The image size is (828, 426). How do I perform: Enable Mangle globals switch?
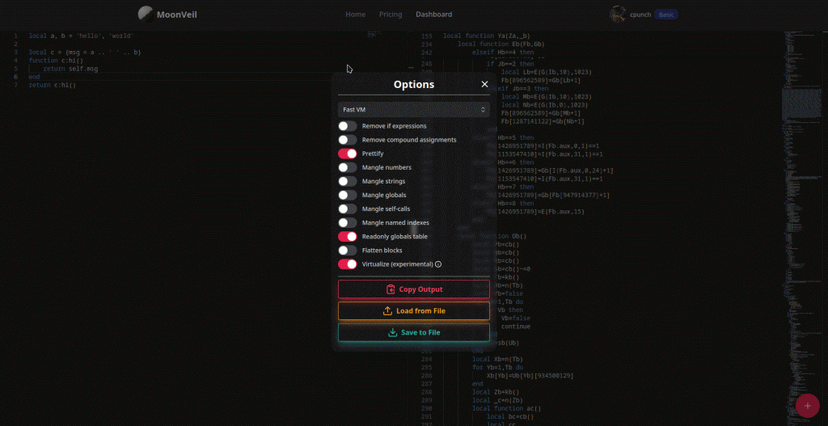[x=347, y=195]
